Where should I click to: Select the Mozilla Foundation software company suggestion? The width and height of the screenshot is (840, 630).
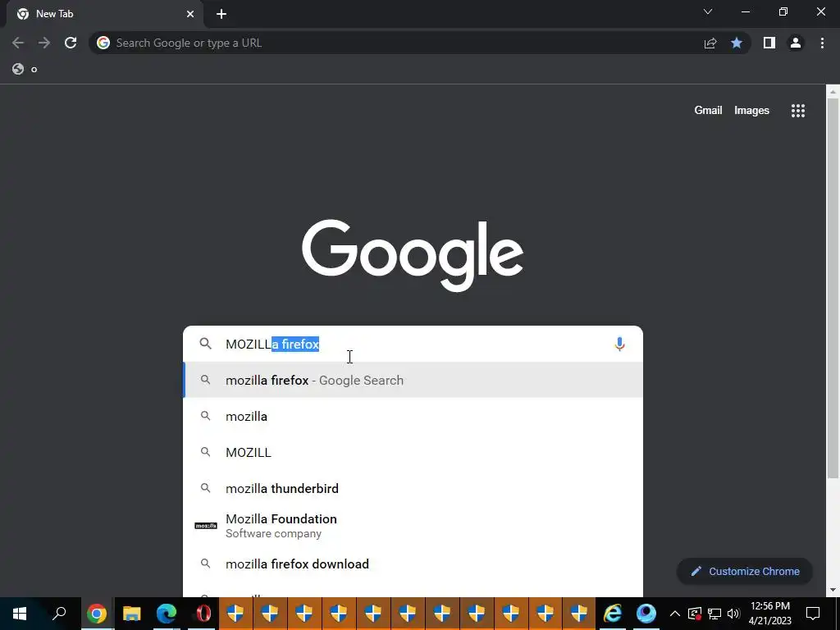413,526
